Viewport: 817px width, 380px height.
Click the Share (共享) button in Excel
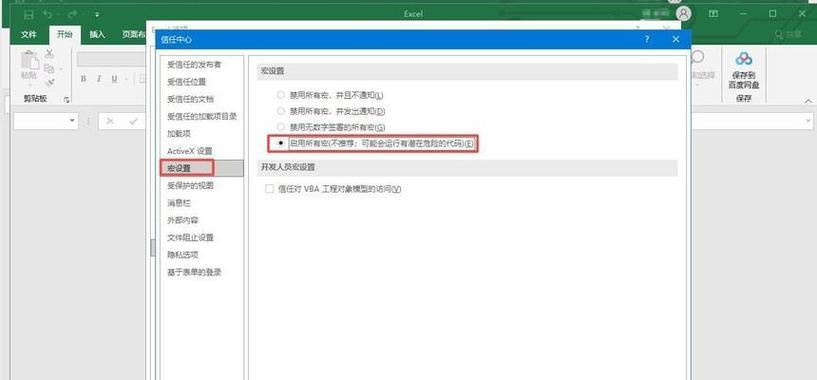(789, 34)
